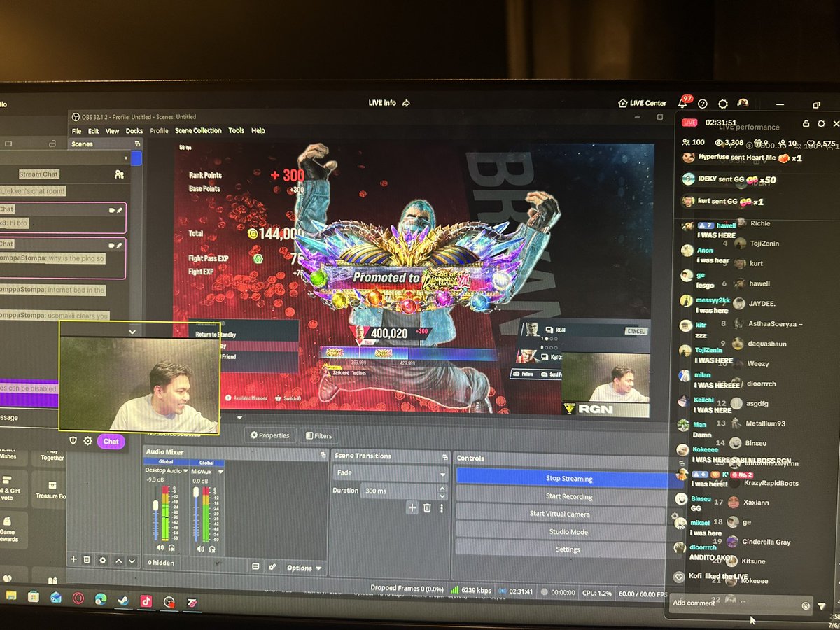
Task: Click the purple Chat button
Action: pos(111,441)
